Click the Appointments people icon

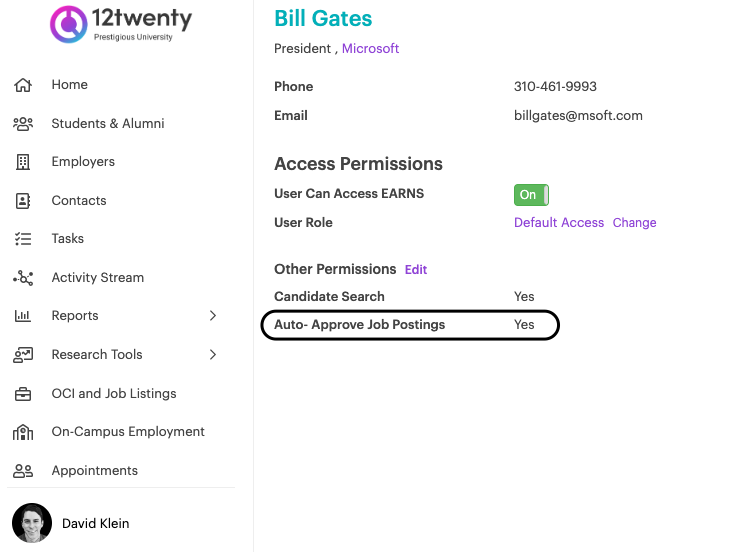point(23,471)
